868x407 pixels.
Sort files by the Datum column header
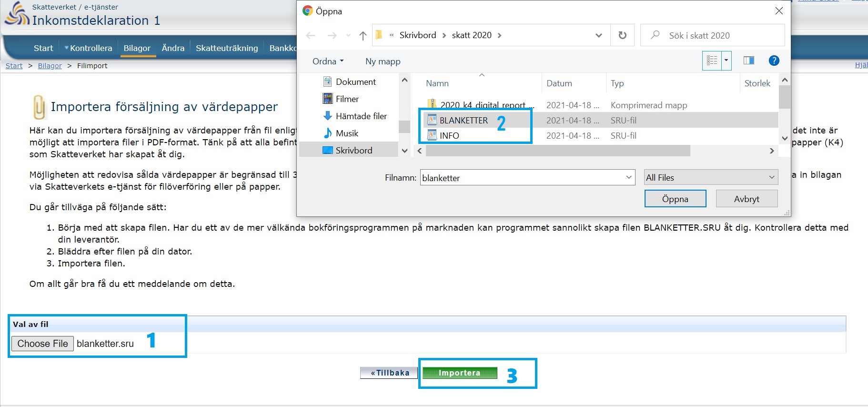point(559,83)
